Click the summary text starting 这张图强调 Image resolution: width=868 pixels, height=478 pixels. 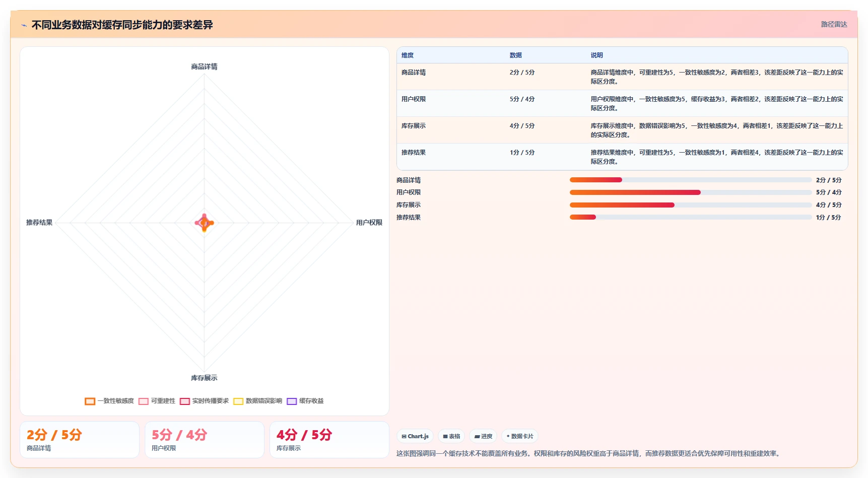(x=589, y=453)
